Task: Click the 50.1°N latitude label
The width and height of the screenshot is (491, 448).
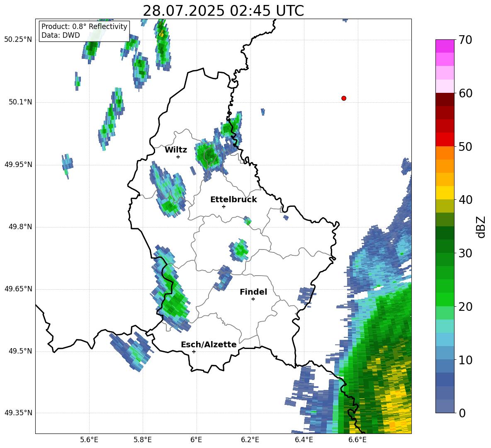Action: click(21, 102)
